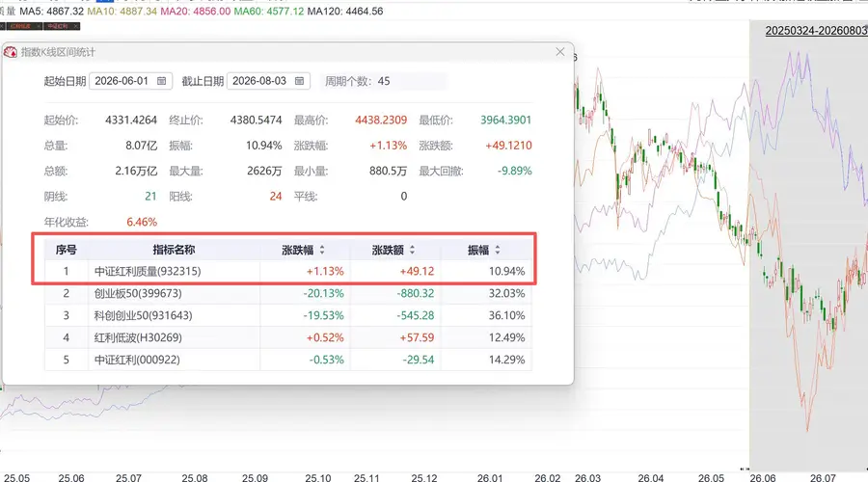Click the 年化收益 value 6.46%
This screenshot has height=482, width=868.
click(142, 222)
